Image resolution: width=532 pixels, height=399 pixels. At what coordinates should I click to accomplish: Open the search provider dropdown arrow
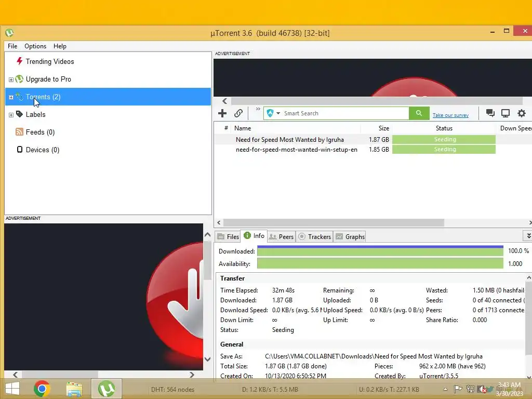pos(278,113)
